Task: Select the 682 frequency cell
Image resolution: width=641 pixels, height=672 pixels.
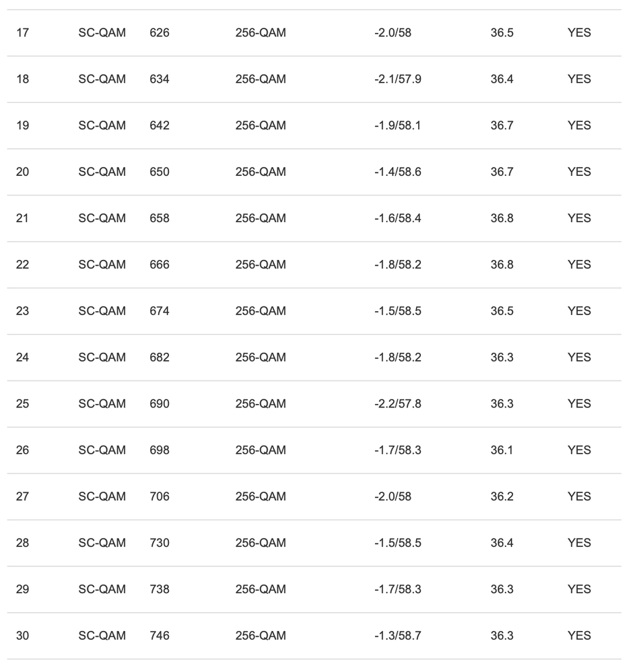Action: [x=160, y=358]
